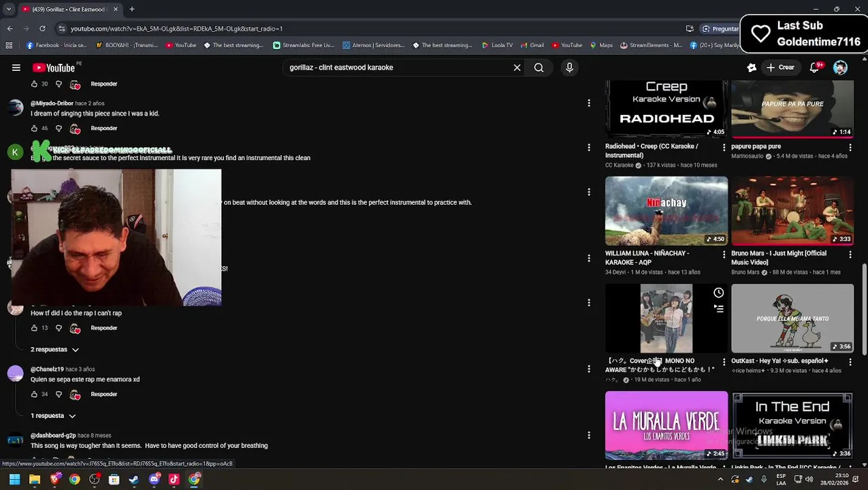Open Brave browser from taskbar
This screenshot has height=490, width=868.
(54, 479)
